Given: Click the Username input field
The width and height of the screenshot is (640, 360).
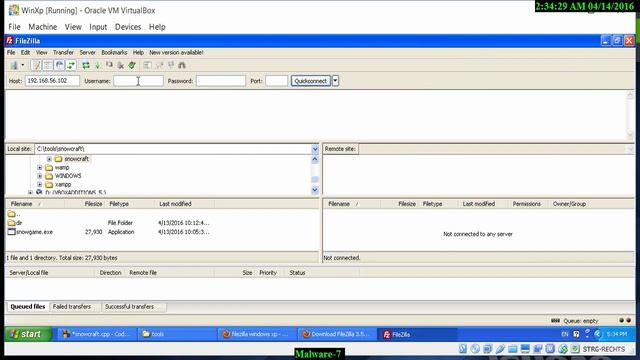Looking at the screenshot, I should (138, 81).
